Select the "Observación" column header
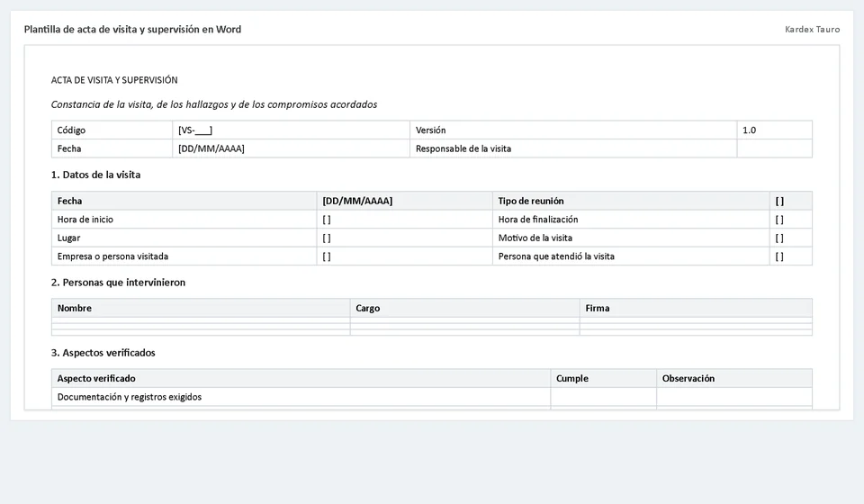The width and height of the screenshot is (864, 504). pyautogui.click(x=734, y=378)
